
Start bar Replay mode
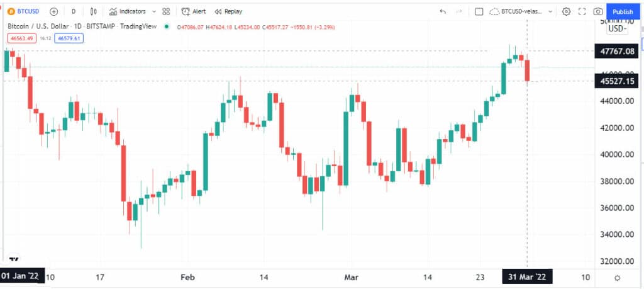click(228, 11)
